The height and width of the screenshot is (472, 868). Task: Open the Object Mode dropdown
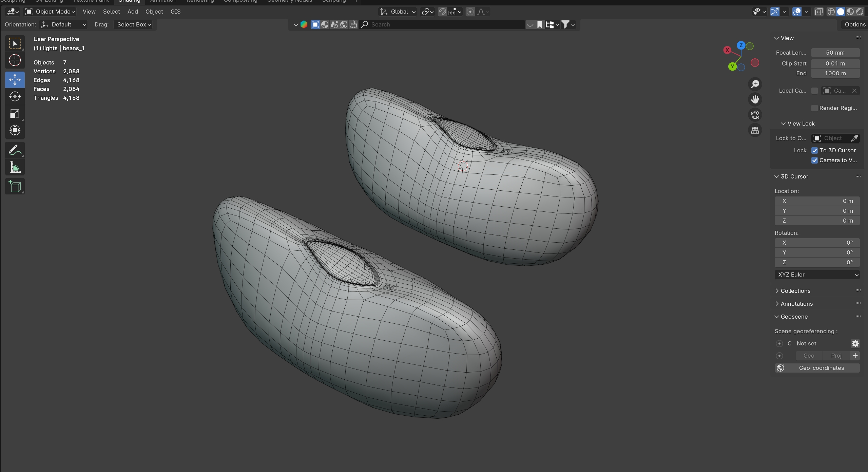point(50,12)
